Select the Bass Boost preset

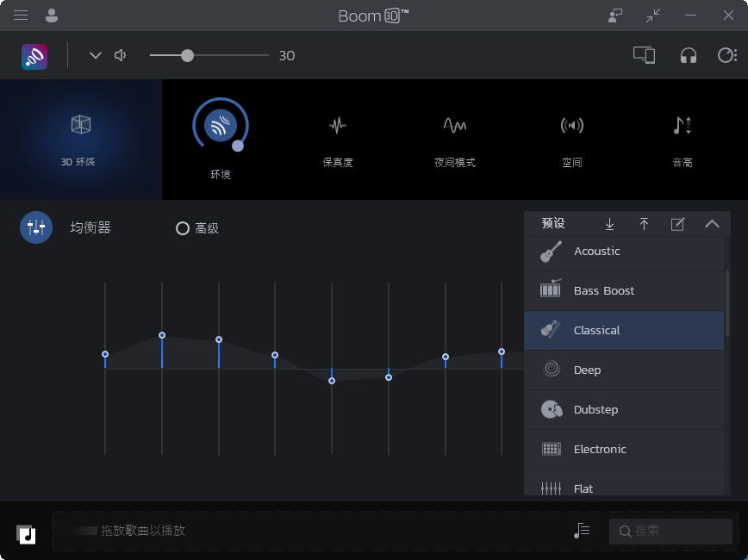pos(624,291)
